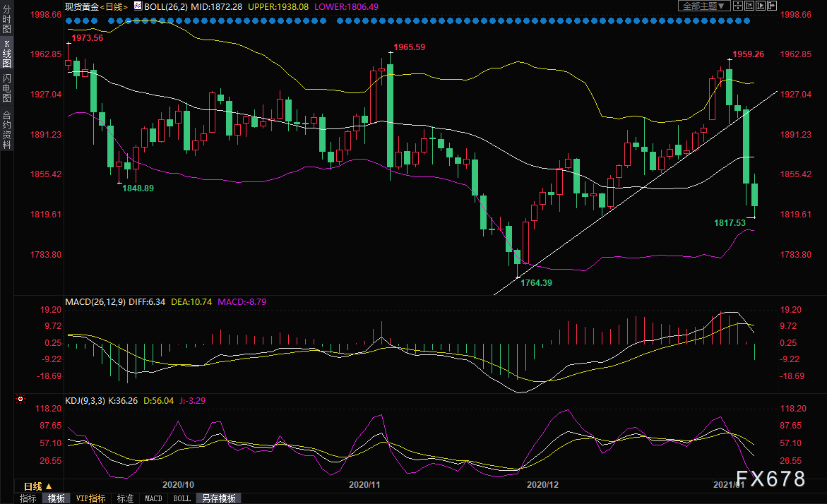827x504 pixels.
Task: Click the 1848.89 low price label
Action: pyautogui.click(x=138, y=188)
